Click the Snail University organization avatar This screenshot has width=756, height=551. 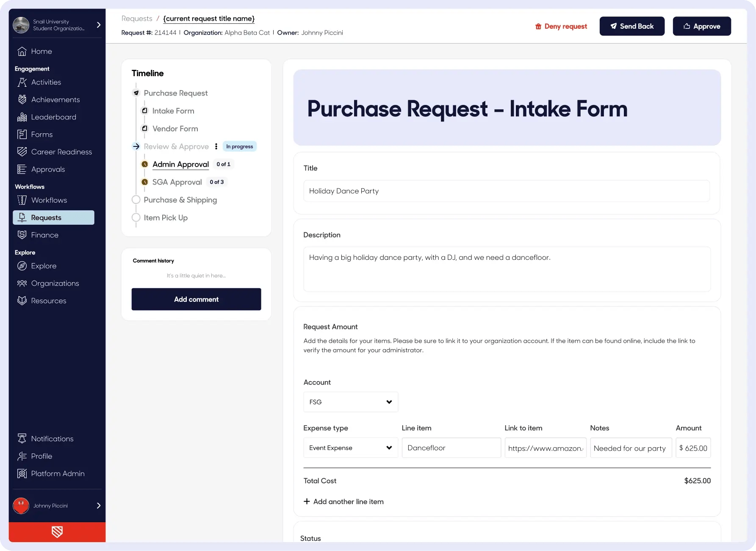coord(21,25)
